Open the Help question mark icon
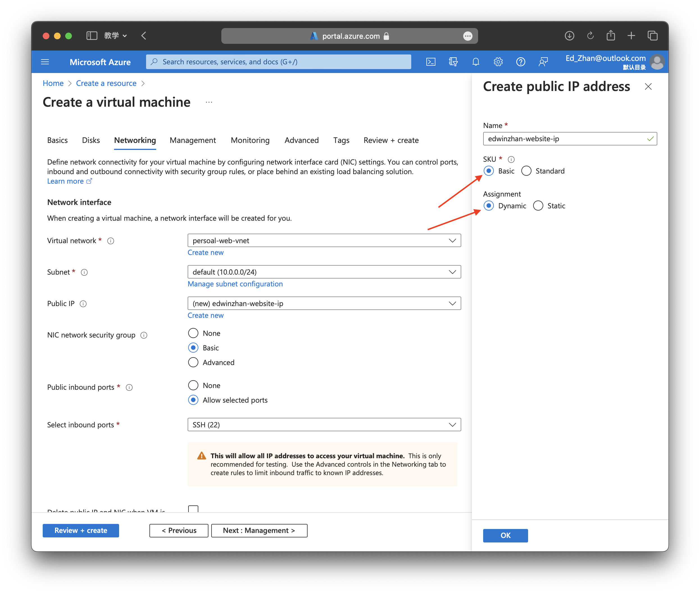 521,62
